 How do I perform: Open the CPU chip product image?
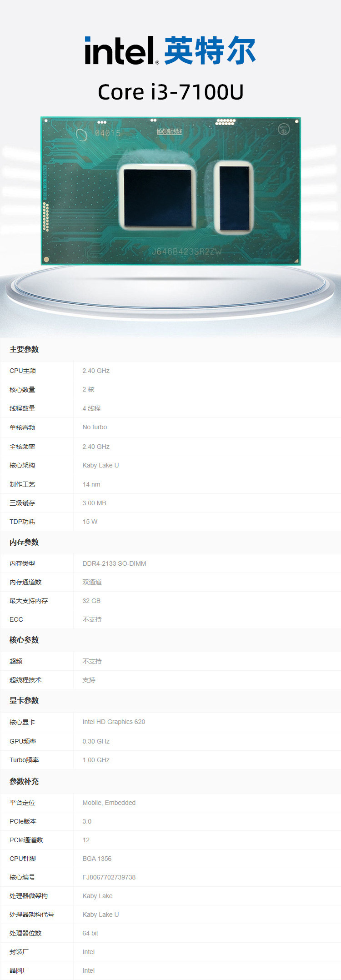click(x=170, y=191)
